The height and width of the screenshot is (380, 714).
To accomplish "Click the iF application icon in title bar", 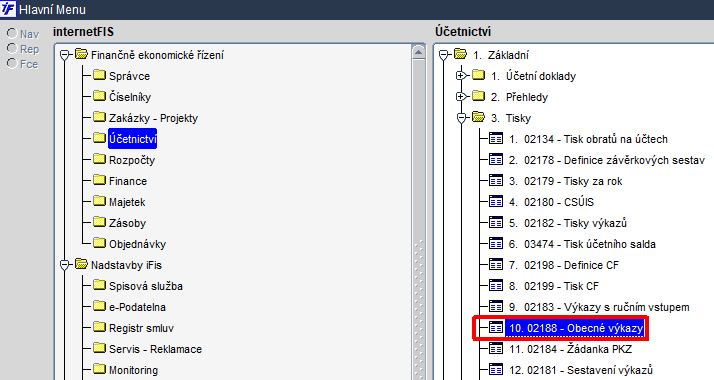I will [8, 9].
